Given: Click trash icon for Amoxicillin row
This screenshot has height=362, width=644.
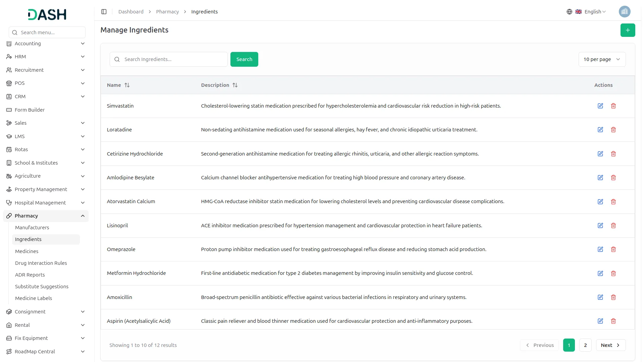Looking at the screenshot, I should [x=613, y=297].
